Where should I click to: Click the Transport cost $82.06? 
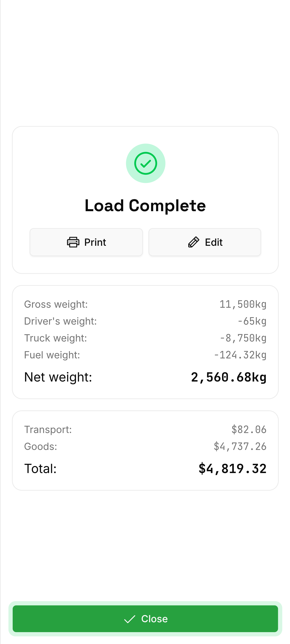click(249, 429)
